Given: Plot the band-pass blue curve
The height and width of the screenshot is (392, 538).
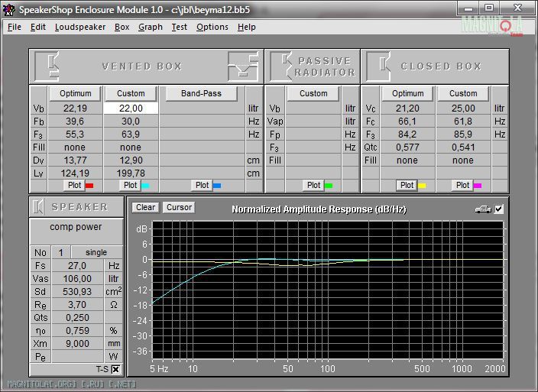Looking at the screenshot, I should pyautogui.click(x=202, y=185).
